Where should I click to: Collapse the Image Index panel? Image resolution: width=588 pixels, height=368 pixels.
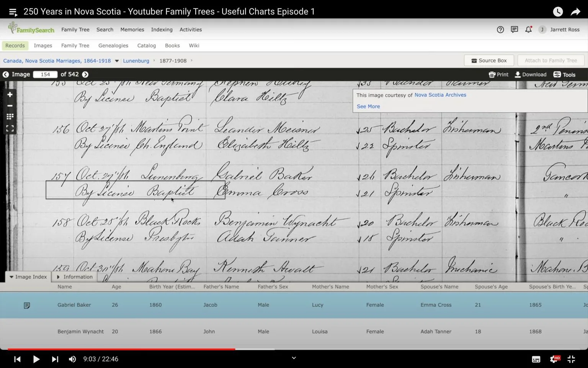point(28,277)
